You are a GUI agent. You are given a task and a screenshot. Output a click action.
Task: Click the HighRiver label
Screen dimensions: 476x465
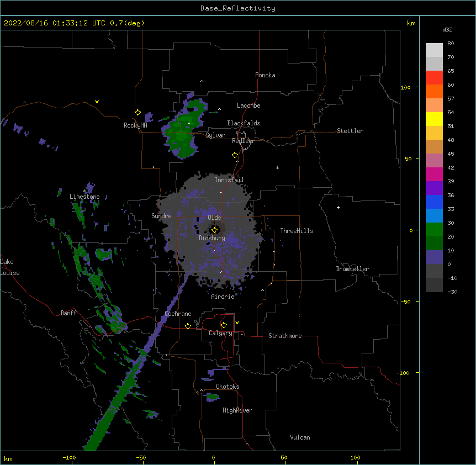pos(237,410)
